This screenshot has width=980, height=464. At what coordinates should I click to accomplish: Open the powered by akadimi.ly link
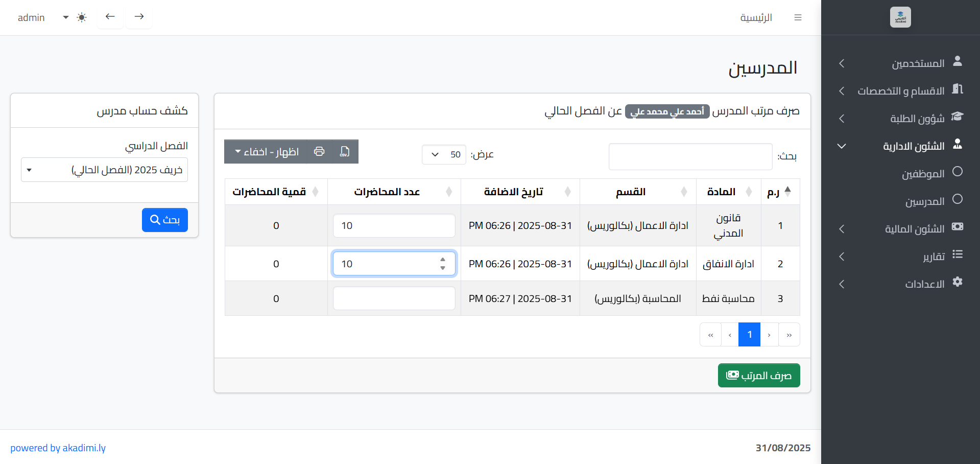point(58,448)
